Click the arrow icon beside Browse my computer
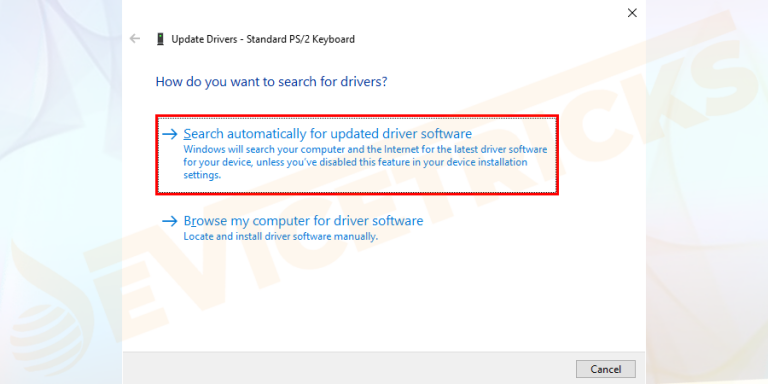This screenshot has width=768, height=384. click(169, 221)
